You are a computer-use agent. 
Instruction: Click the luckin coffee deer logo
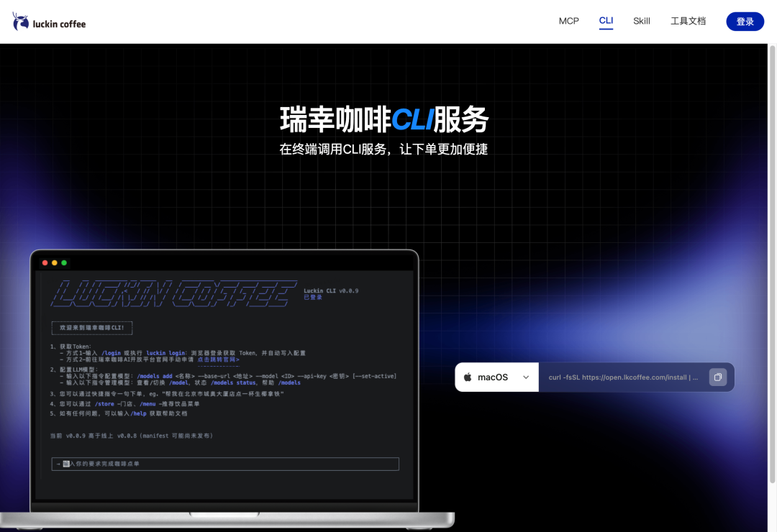point(49,22)
